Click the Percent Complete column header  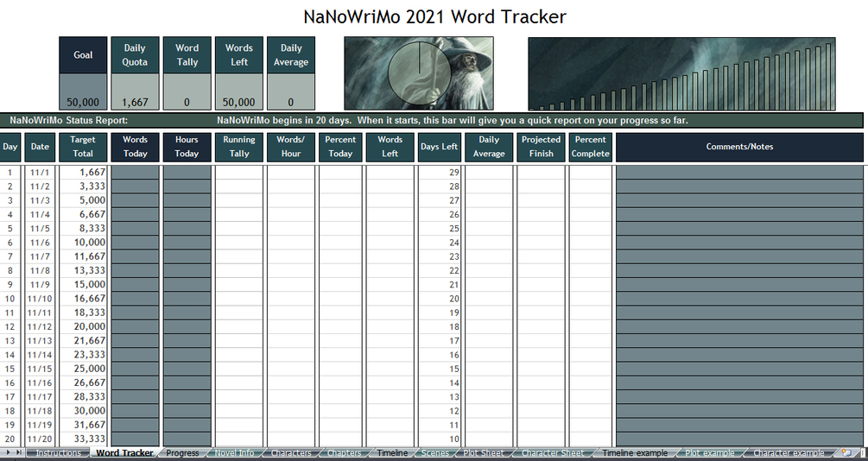pyautogui.click(x=590, y=148)
